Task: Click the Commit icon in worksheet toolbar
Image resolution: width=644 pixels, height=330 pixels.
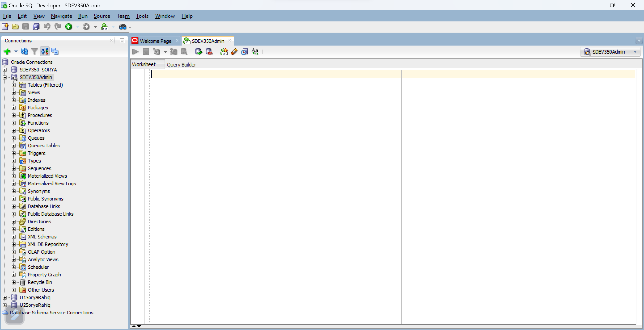Action: tap(199, 52)
